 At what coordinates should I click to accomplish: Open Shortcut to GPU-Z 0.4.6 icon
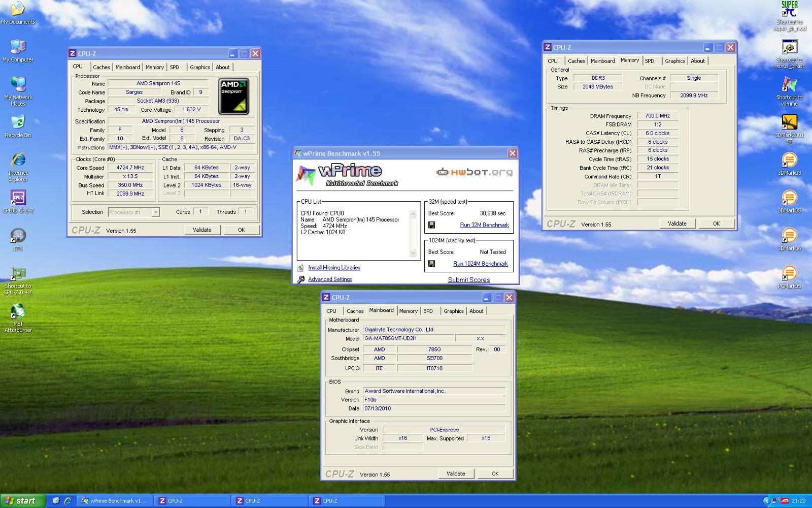(18, 280)
